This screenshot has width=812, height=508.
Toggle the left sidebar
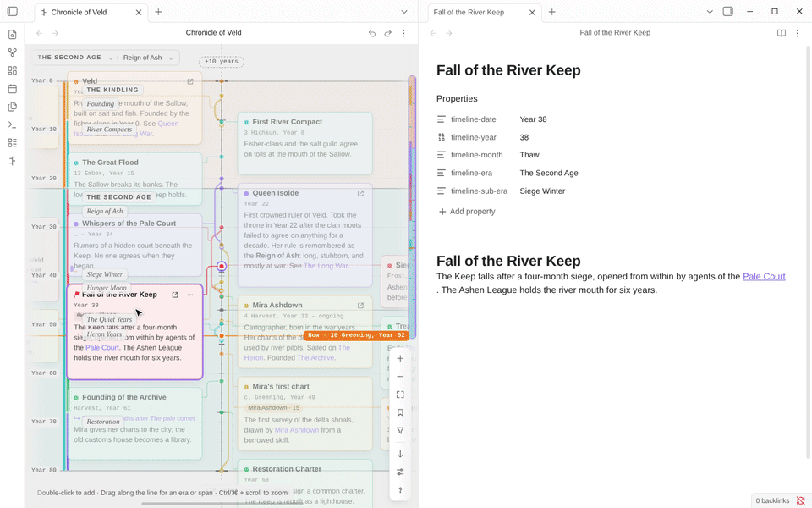13,11
